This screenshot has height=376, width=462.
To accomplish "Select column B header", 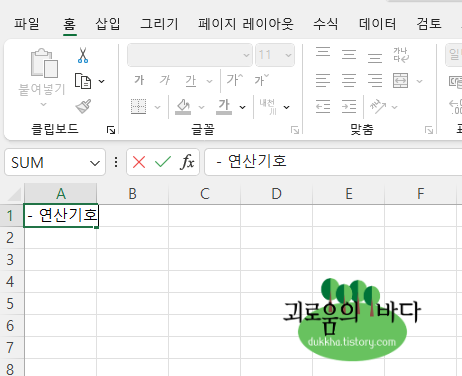I will point(133,194).
